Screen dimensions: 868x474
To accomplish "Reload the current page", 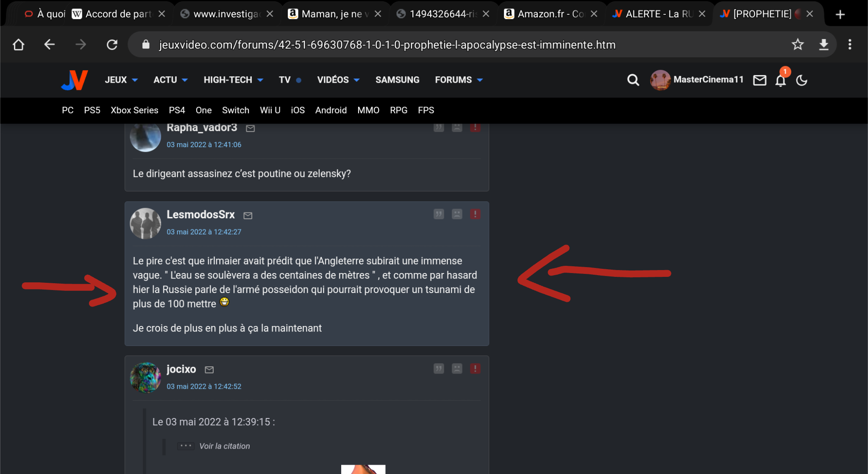I will click(112, 45).
